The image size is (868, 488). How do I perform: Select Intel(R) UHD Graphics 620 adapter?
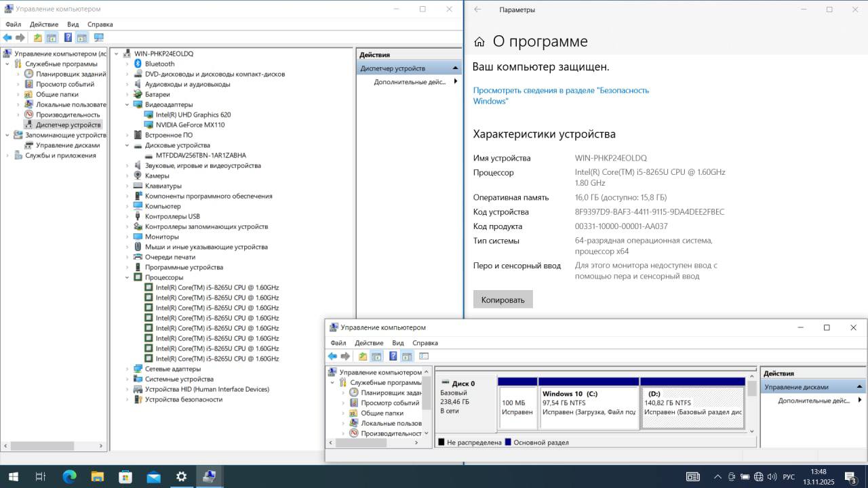pos(193,115)
